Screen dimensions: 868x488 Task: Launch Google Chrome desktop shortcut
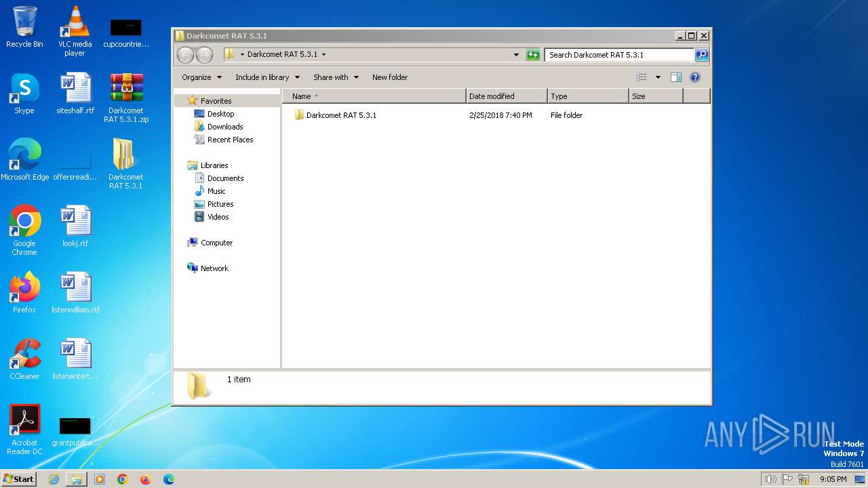24,230
